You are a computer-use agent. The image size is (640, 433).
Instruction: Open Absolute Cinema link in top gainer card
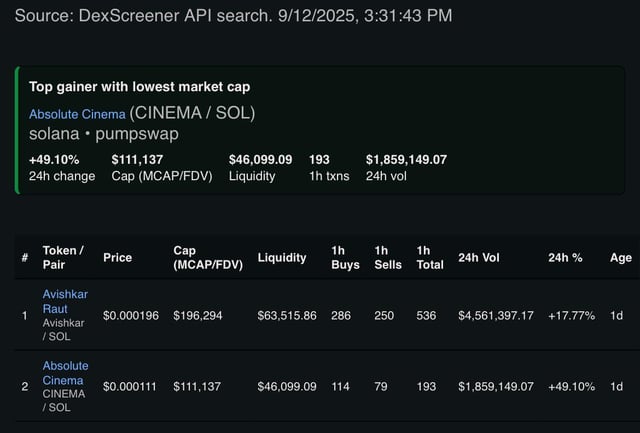coord(77,114)
